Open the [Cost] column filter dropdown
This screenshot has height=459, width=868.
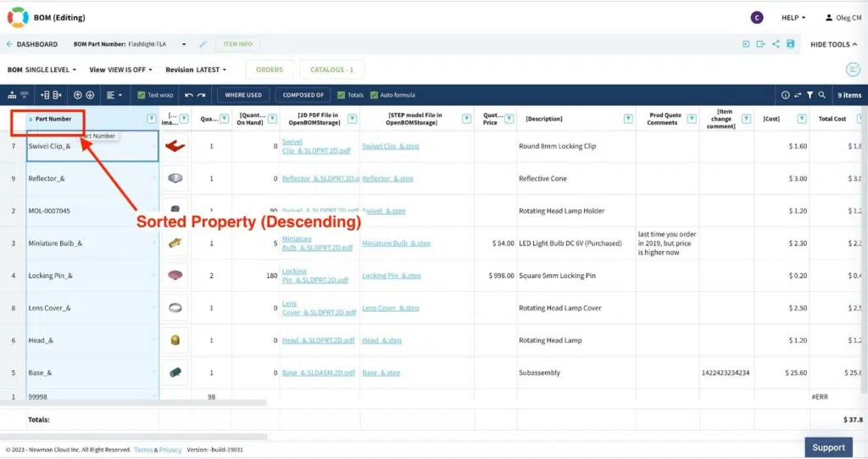coord(802,119)
